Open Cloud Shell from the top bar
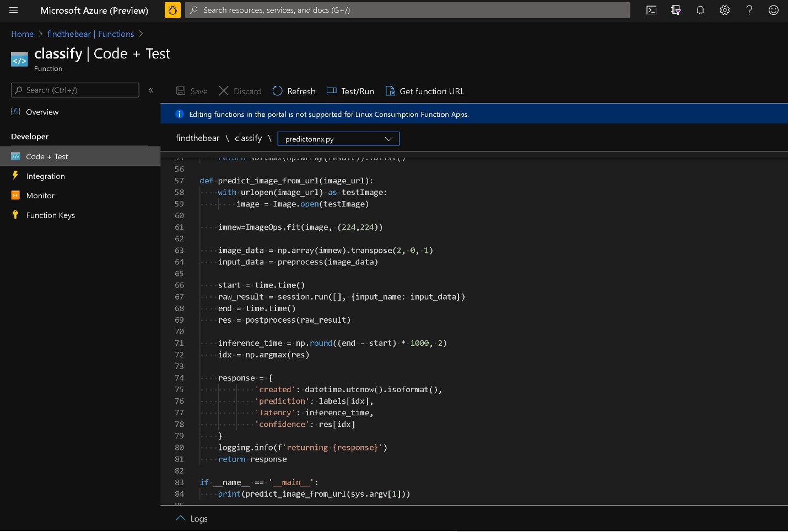Screen dimensions: 788x532 click(651, 10)
